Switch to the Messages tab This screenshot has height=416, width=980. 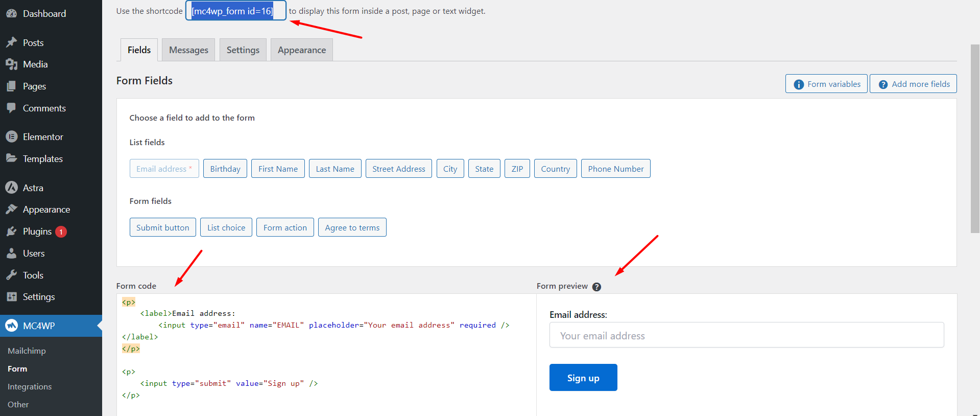click(x=188, y=50)
